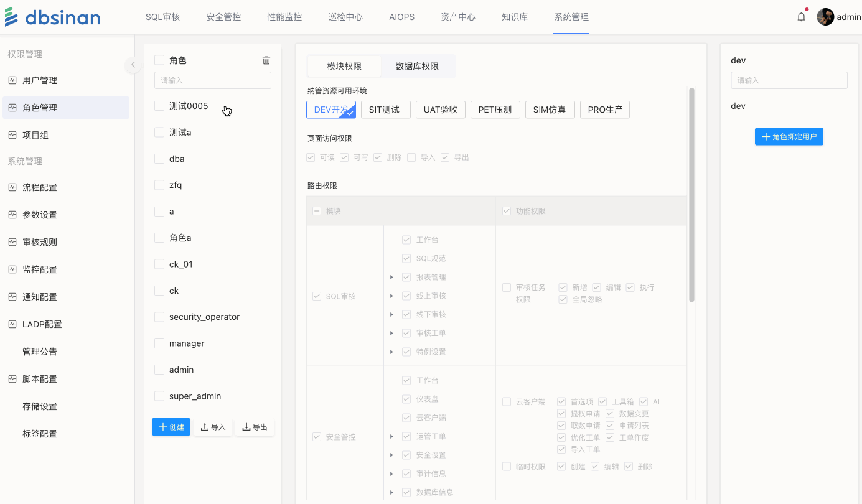
Task: Open 用户管理 in the sidebar
Action: tap(40, 80)
